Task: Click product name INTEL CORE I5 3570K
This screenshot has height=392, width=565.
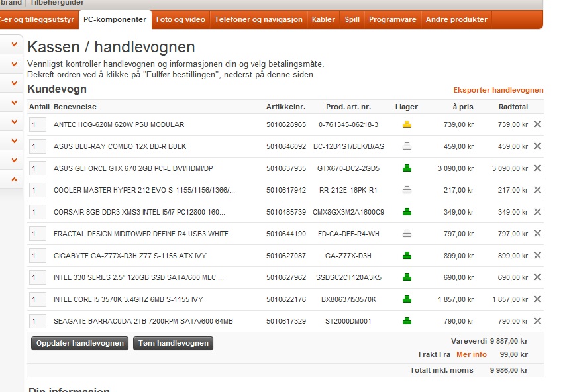Action: tap(128, 299)
